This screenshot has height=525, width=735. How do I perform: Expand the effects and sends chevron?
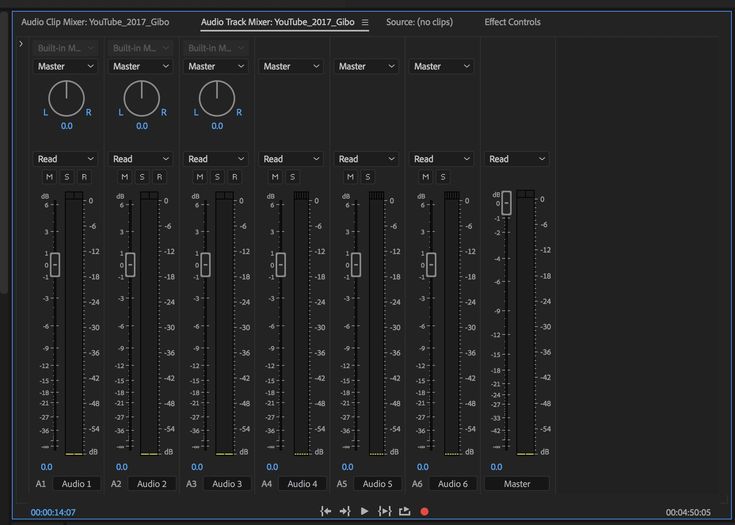coord(21,44)
